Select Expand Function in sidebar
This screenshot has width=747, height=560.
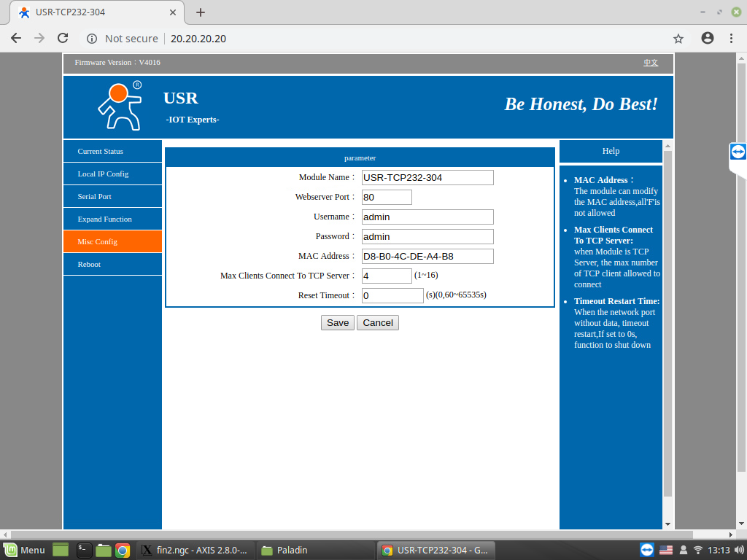point(112,219)
